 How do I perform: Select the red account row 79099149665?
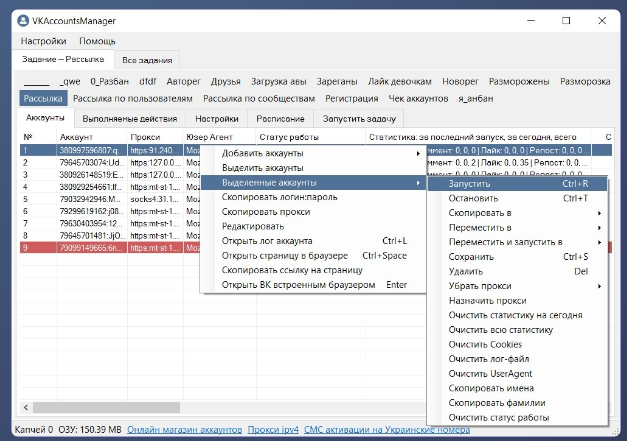pos(110,248)
